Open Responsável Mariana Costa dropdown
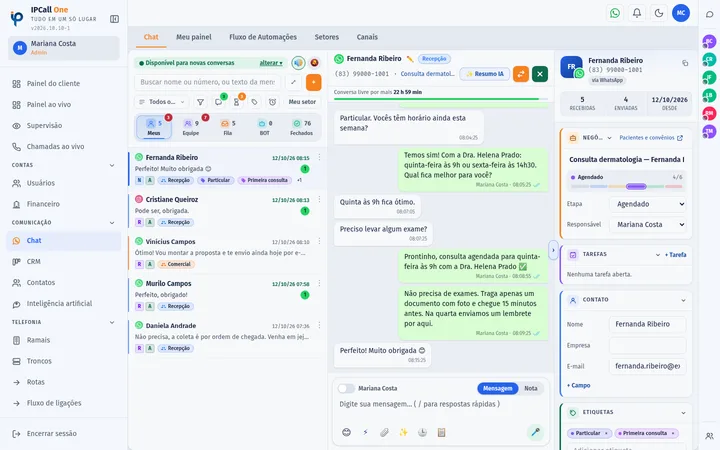This screenshot has width=720, height=450. point(648,225)
